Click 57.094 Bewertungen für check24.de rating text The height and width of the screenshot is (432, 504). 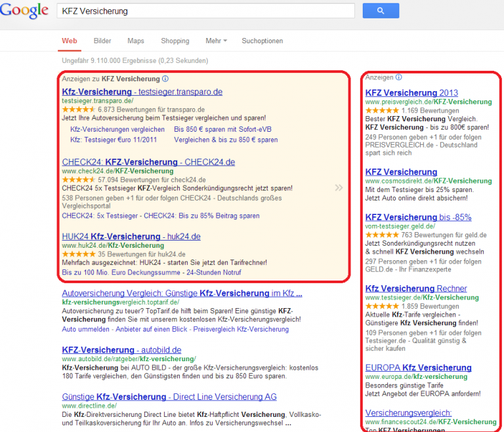click(152, 180)
